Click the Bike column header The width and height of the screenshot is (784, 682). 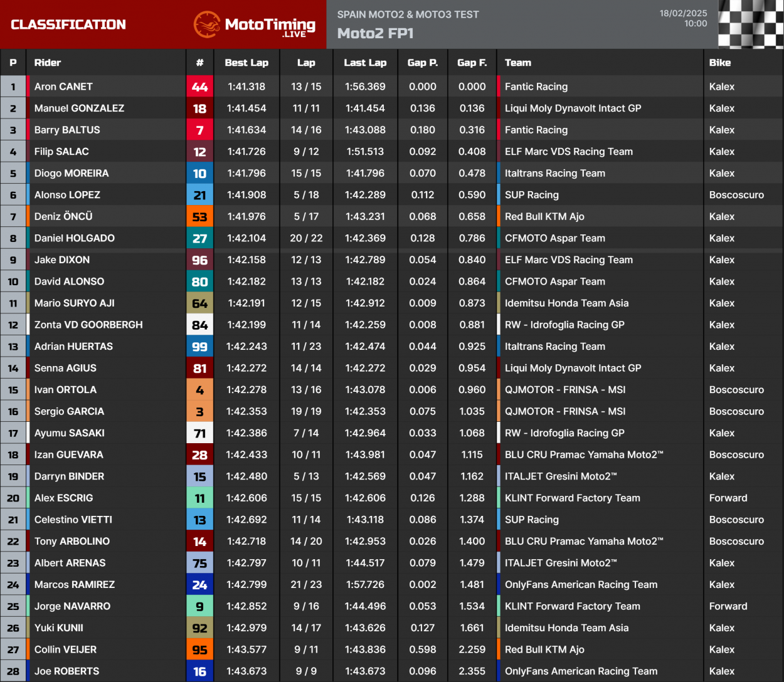pos(720,63)
